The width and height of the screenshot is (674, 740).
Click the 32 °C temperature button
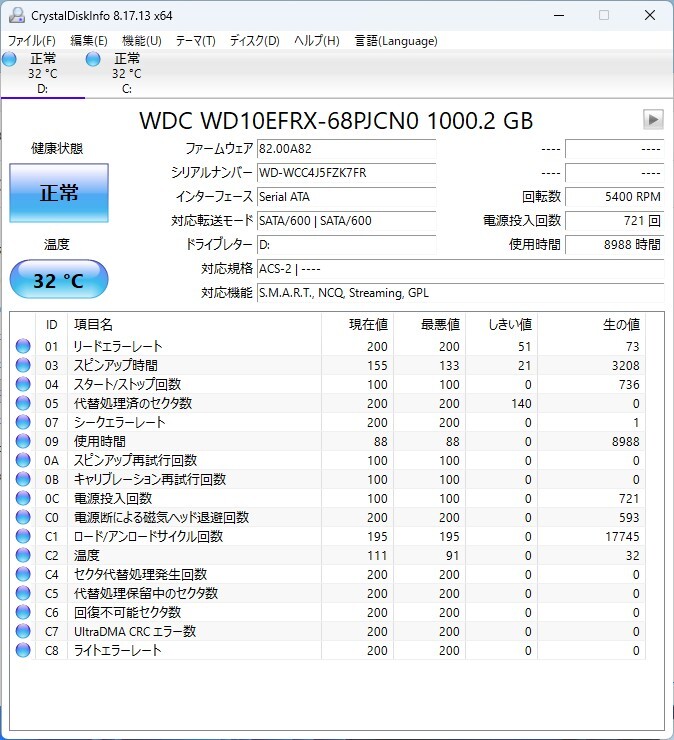tap(59, 279)
